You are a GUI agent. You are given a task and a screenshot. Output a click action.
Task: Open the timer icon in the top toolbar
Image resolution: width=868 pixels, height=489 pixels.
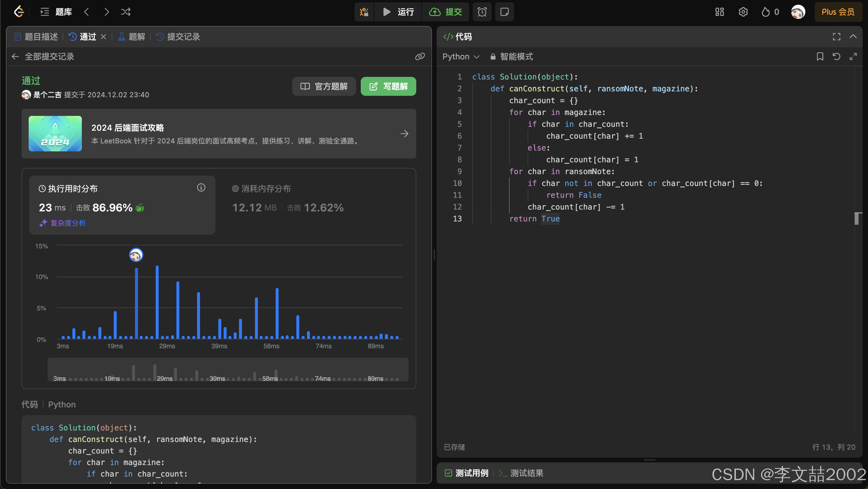pyautogui.click(x=482, y=12)
